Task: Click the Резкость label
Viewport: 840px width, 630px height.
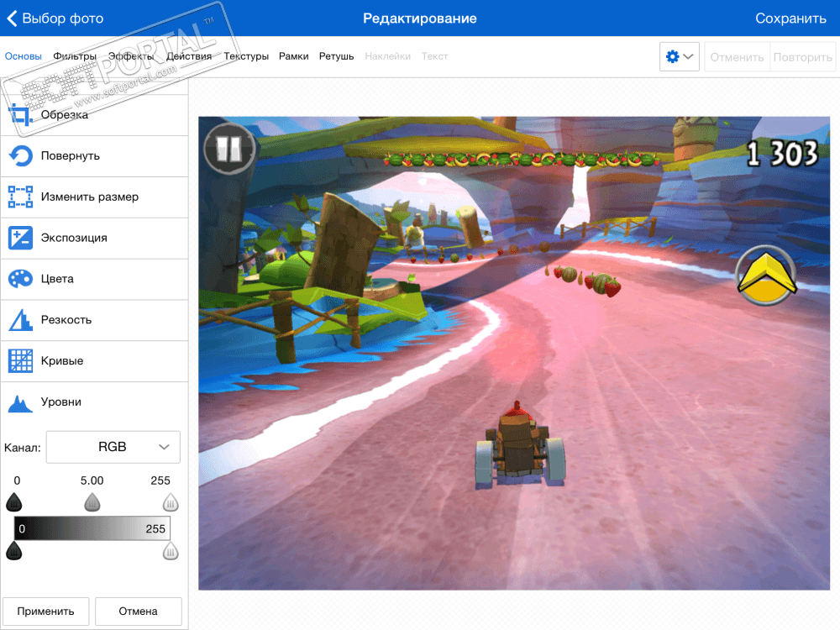Action: pos(66,320)
